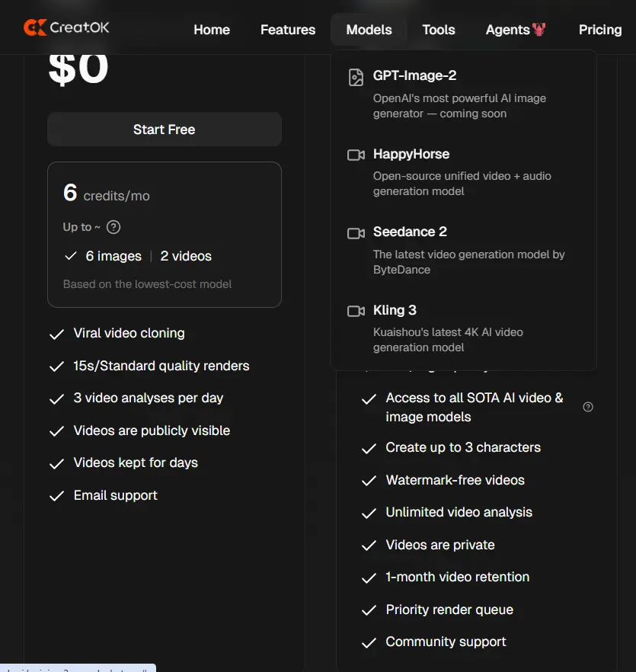The image size is (636, 672).
Task: Open the Features nav item
Action: click(x=288, y=30)
